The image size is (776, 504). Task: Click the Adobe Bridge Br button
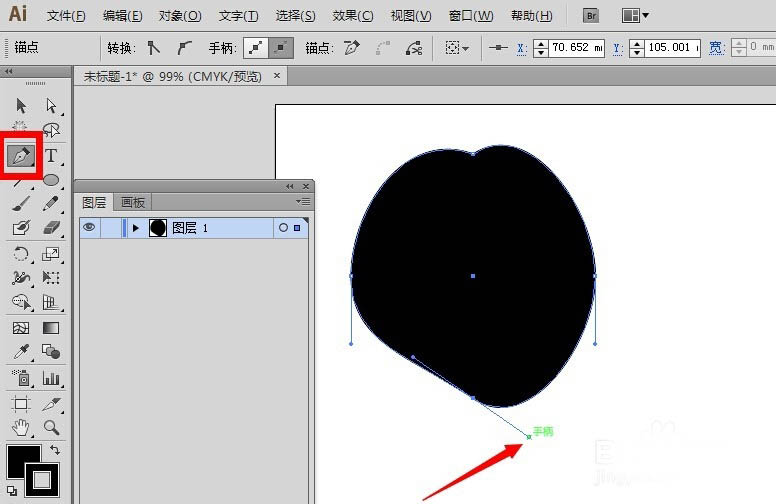pyautogui.click(x=591, y=16)
